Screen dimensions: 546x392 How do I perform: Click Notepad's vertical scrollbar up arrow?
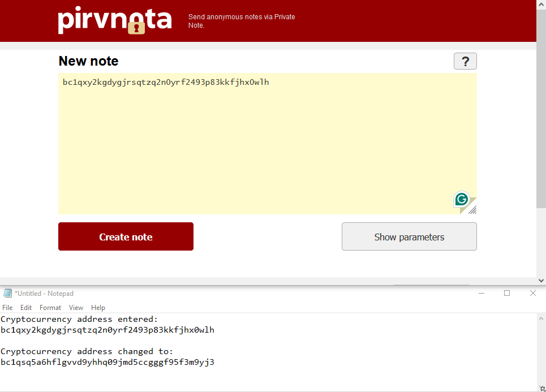tap(541, 318)
